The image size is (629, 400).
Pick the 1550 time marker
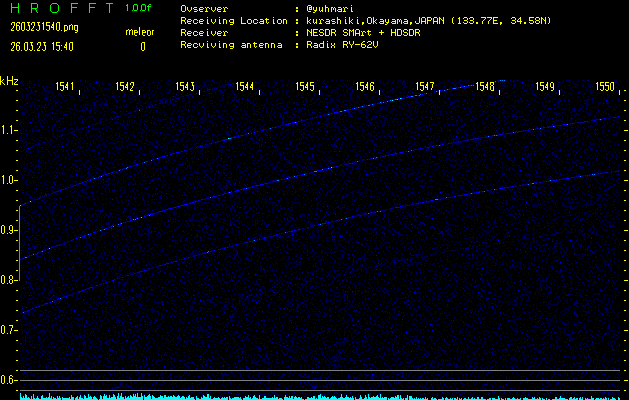tap(604, 88)
